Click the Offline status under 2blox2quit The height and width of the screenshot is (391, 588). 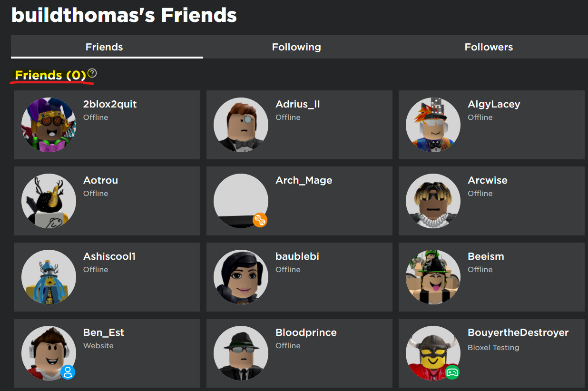pyautogui.click(x=96, y=117)
